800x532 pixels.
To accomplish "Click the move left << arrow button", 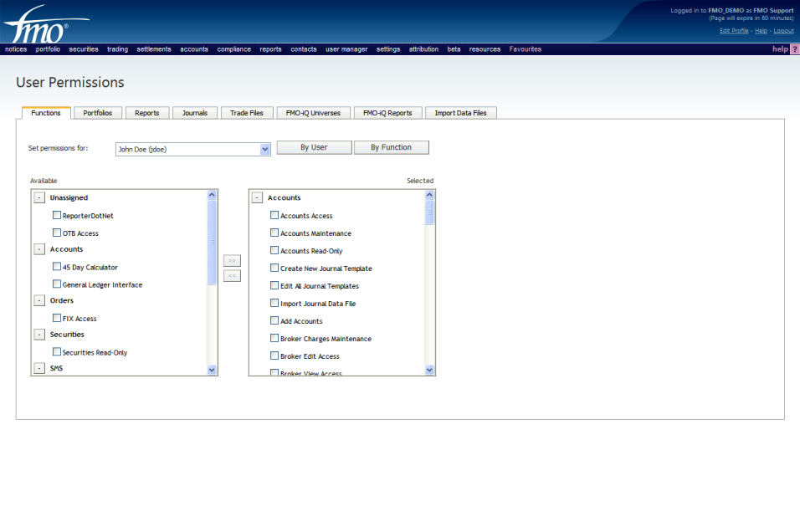I will pos(232,275).
